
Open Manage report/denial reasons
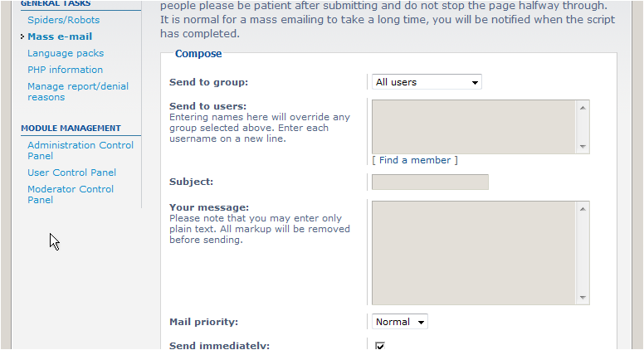pos(78,91)
